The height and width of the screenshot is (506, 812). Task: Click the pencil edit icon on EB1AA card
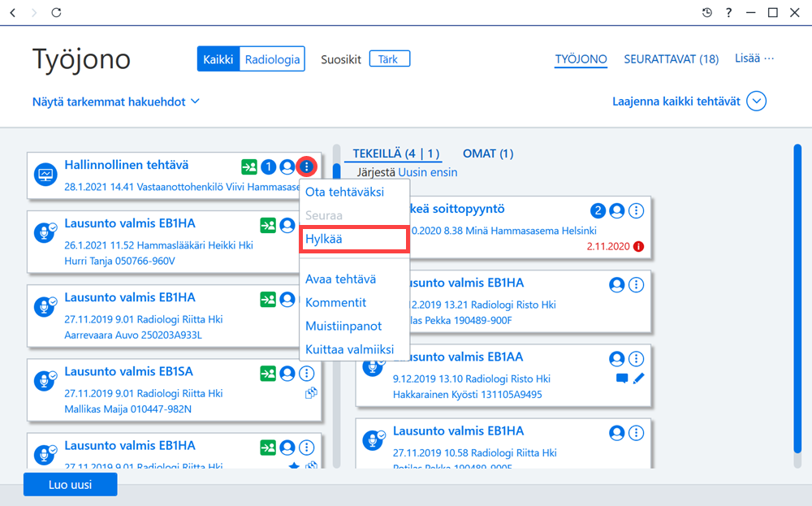coord(638,378)
